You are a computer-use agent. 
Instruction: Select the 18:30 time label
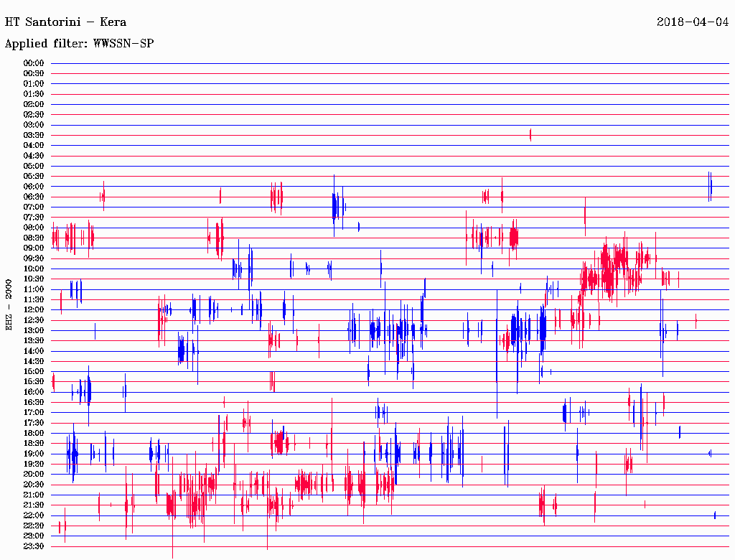[x=34, y=443]
